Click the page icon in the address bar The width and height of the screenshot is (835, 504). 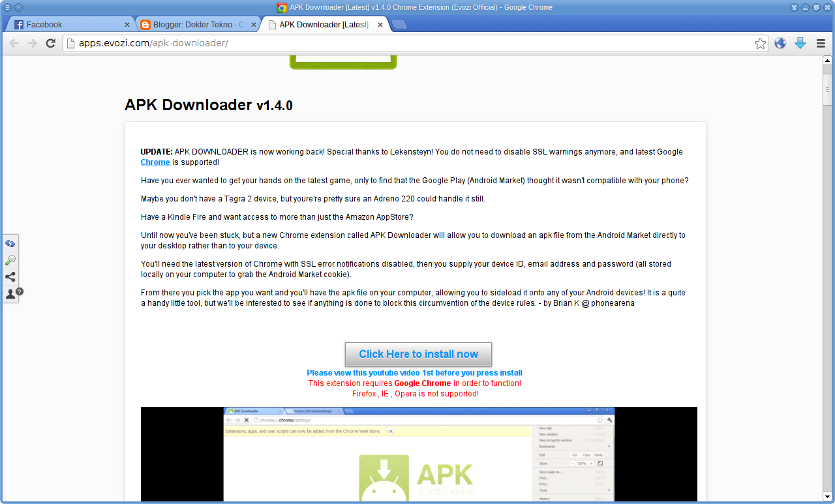pos(70,44)
